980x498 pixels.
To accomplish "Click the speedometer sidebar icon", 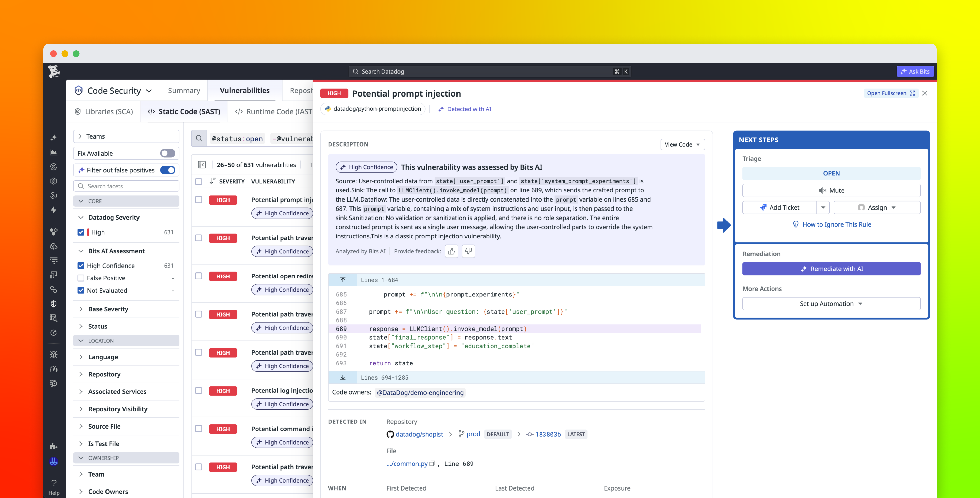I will [54, 369].
